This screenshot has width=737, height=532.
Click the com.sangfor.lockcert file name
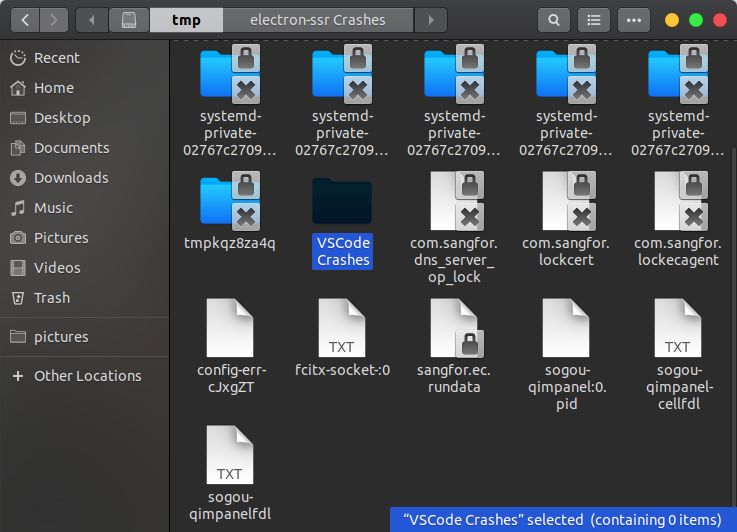coord(566,251)
